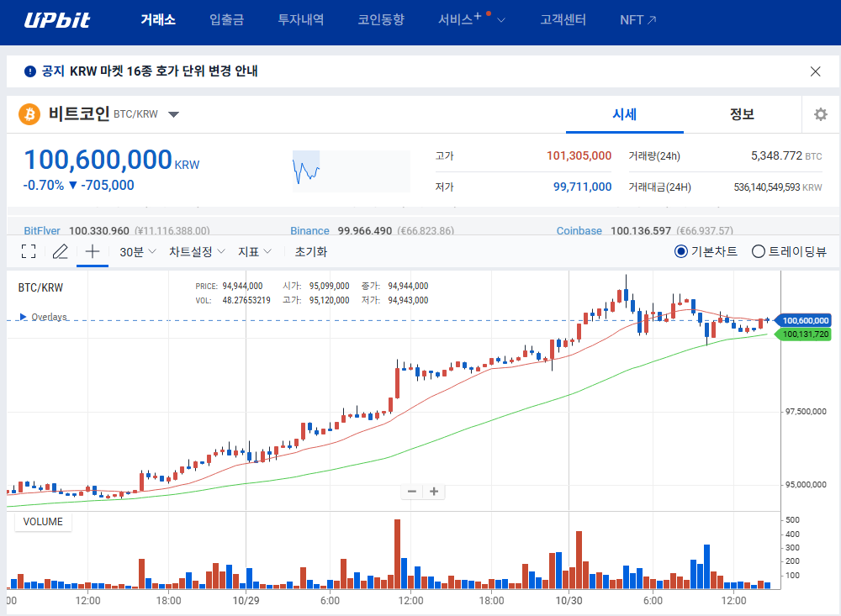Click the Bitcoin coin icon
The image size is (841, 616).
click(x=29, y=114)
